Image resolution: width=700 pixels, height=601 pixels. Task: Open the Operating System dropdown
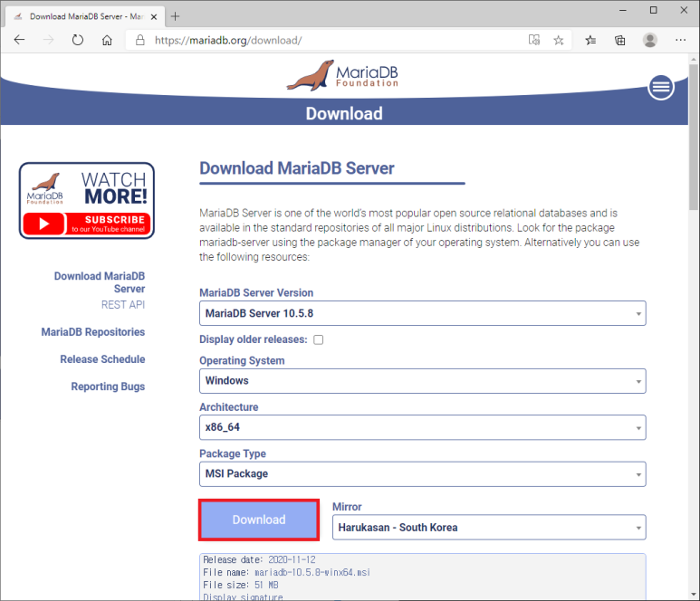click(x=422, y=381)
